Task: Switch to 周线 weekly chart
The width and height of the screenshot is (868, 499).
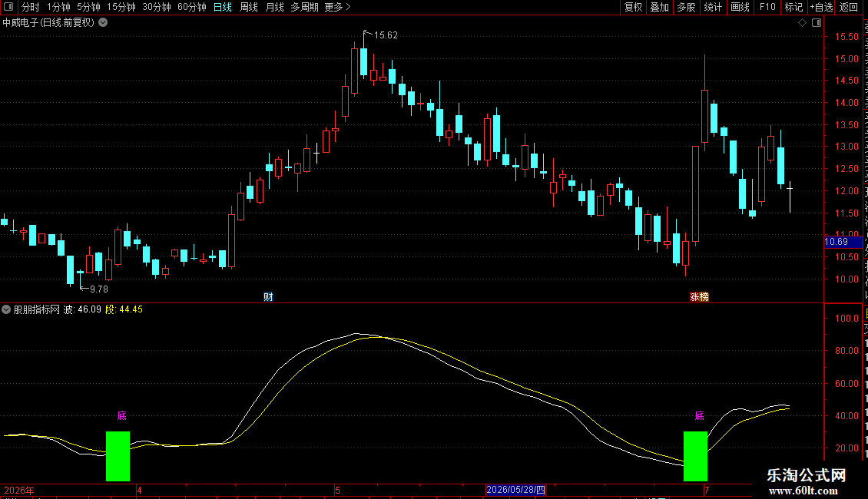Action: (x=249, y=7)
